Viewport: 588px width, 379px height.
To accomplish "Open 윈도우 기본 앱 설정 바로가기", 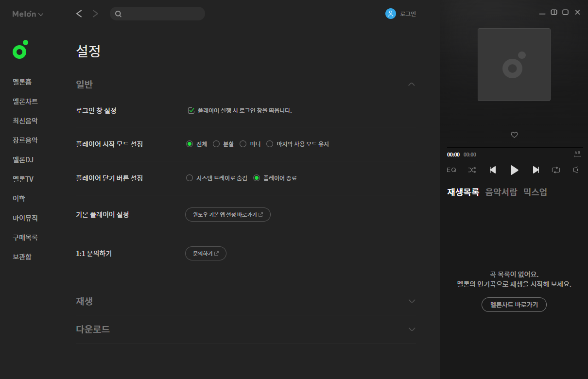I will pos(227,214).
